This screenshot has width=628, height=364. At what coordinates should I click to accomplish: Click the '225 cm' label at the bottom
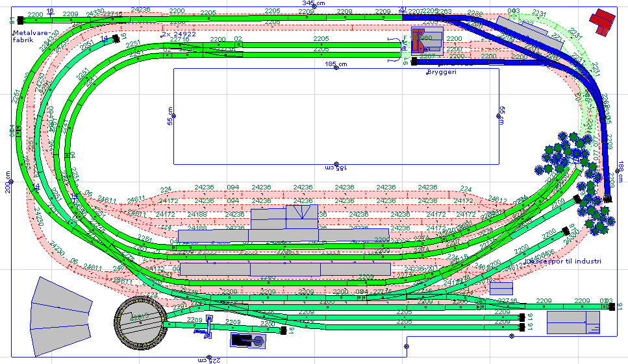(x=208, y=360)
